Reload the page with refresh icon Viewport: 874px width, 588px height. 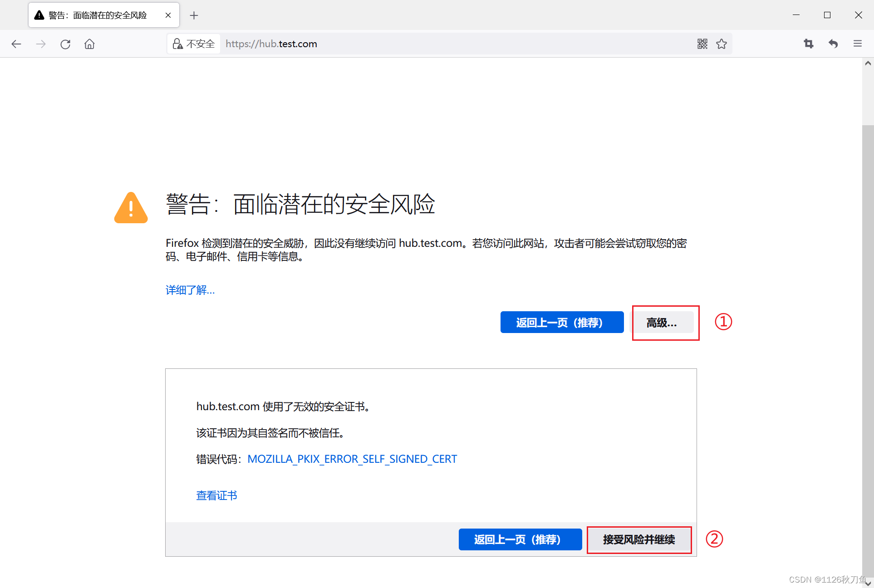65,44
